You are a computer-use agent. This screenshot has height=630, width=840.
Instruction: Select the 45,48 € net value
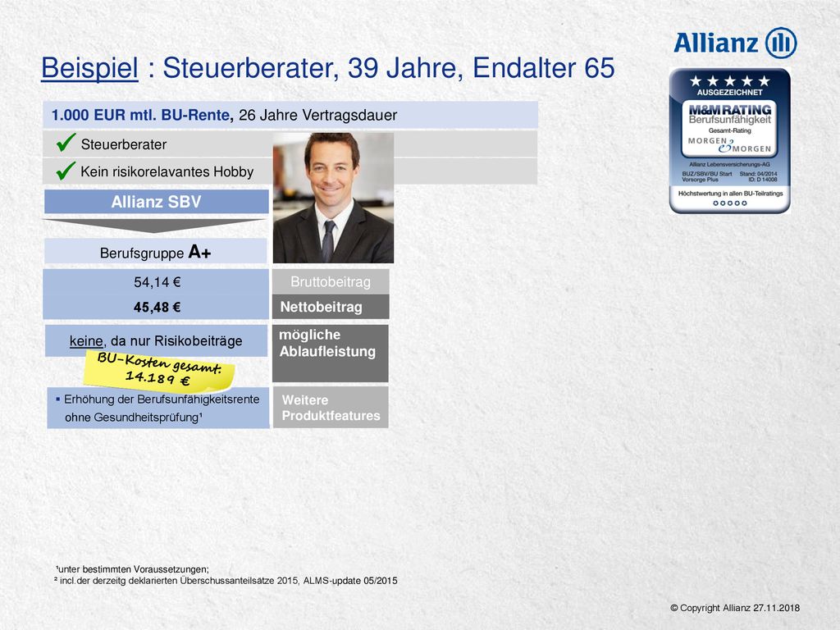click(x=157, y=307)
